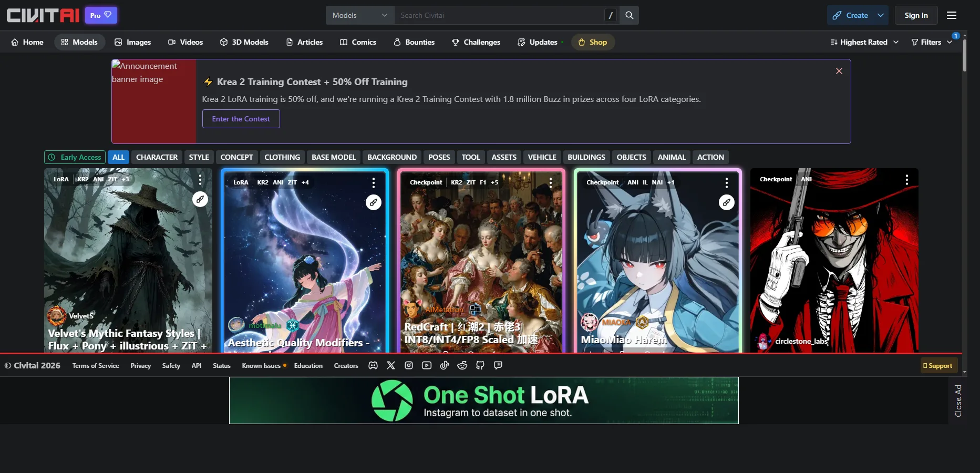Filter models by BASE MODEL category
The width and height of the screenshot is (980, 473).
tap(334, 157)
